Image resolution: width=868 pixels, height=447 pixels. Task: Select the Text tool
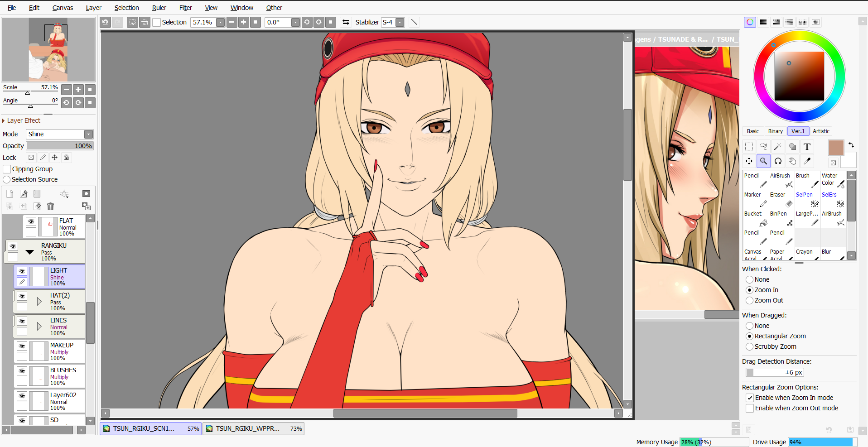[807, 146]
